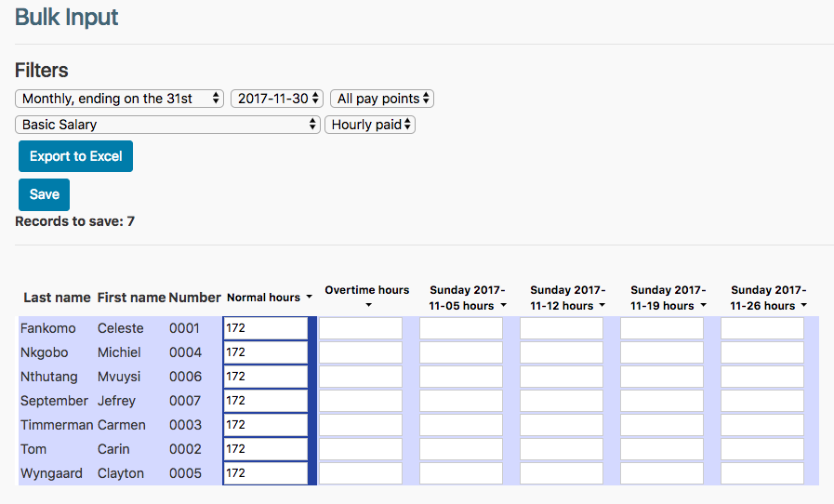Select Sunday 2017-11-19 field for Carmen Timmerman
Image resolution: width=834 pixels, height=504 pixels.
pos(662,425)
